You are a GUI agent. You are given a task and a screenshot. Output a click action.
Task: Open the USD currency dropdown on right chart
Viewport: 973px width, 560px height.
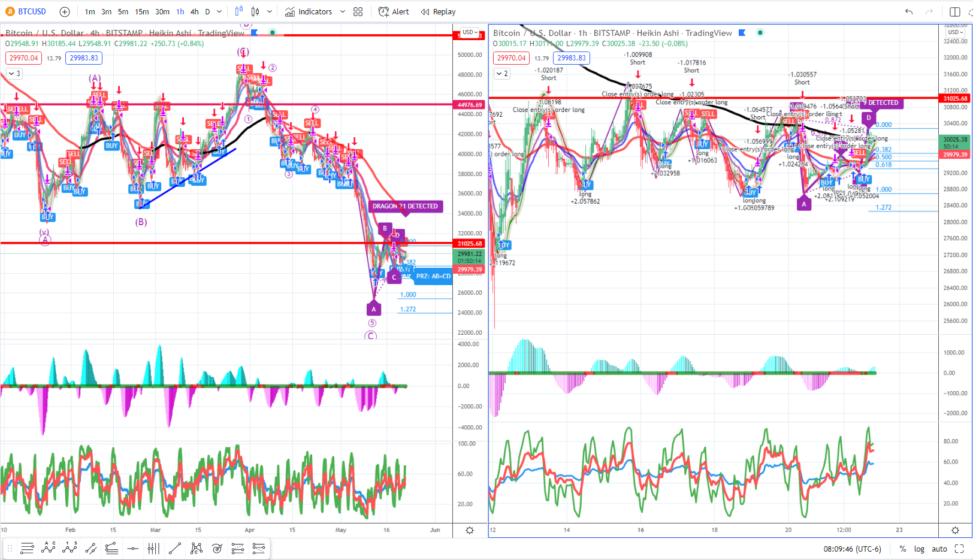(956, 32)
